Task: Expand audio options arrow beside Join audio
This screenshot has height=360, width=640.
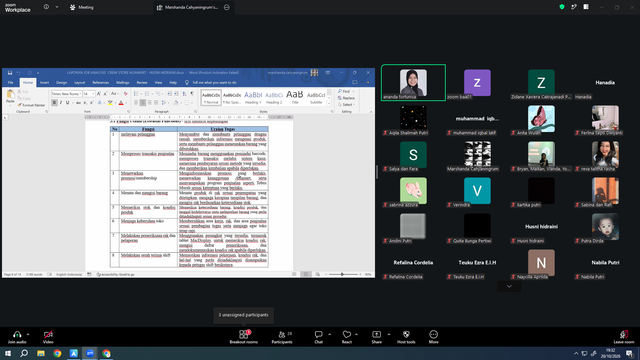Action: pos(28,334)
